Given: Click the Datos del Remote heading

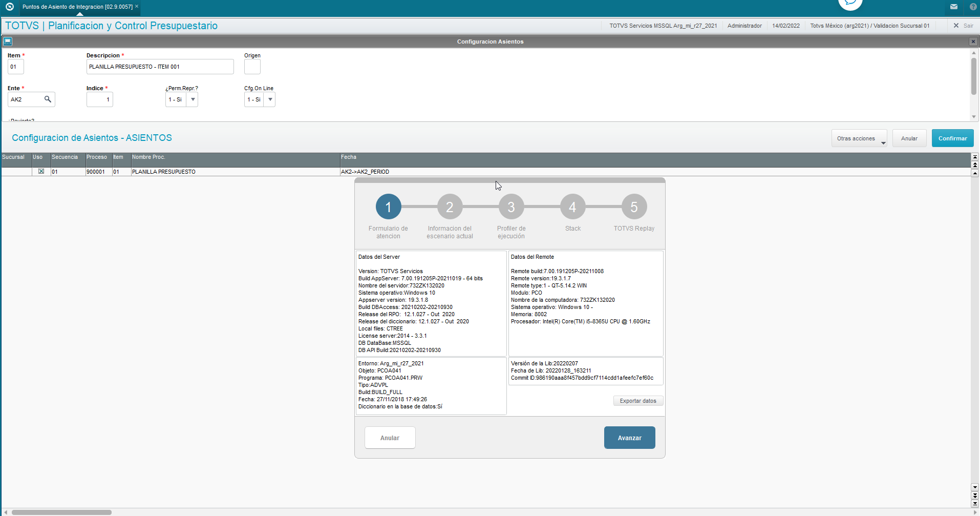Looking at the screenshot, I should [532, 257].
